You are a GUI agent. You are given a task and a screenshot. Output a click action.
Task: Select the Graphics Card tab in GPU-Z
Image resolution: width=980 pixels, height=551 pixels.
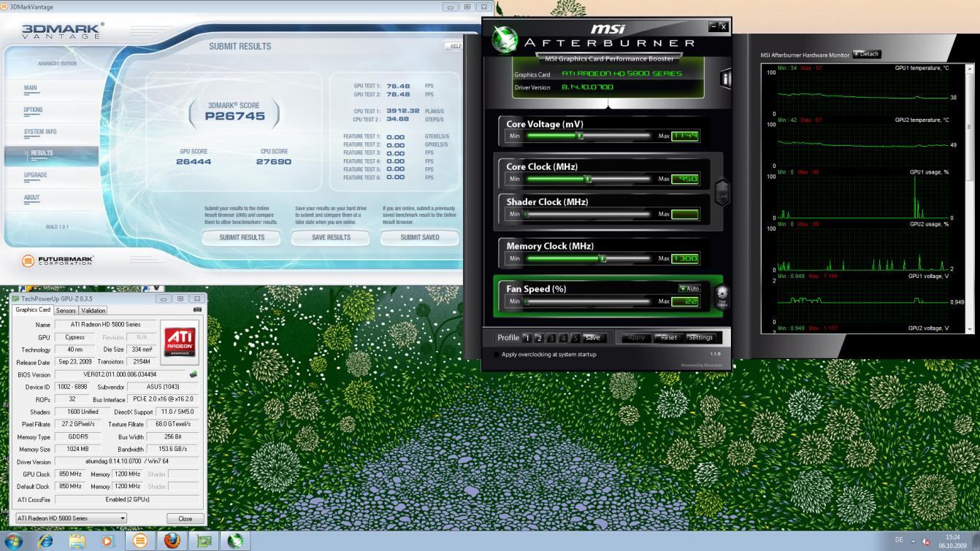[x=33, y=309]
